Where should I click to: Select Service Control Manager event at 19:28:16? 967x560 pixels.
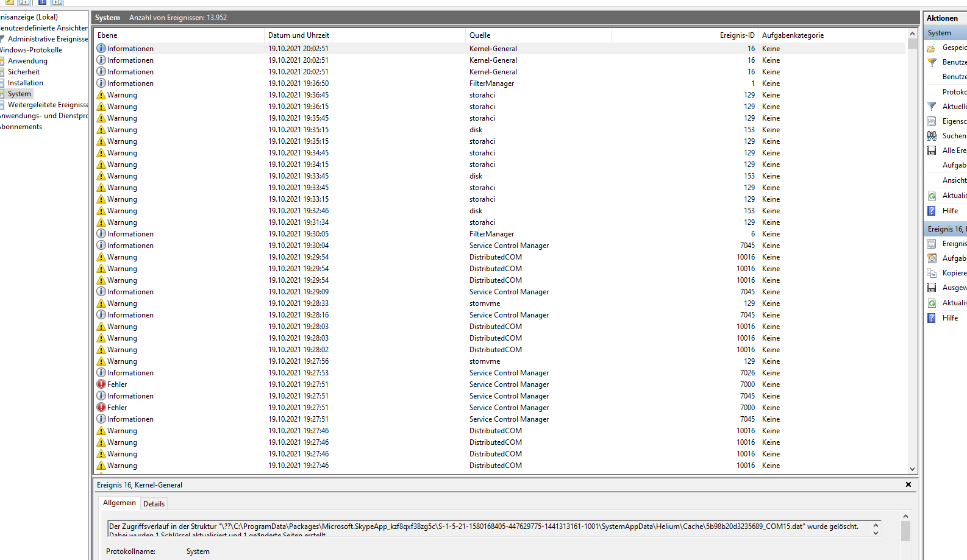pos(499,315)
